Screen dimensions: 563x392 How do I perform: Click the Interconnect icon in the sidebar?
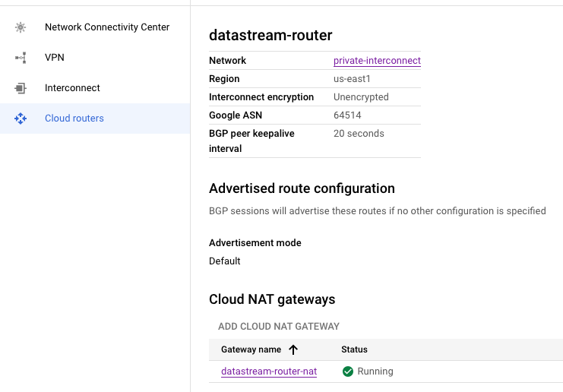(21, 88)
